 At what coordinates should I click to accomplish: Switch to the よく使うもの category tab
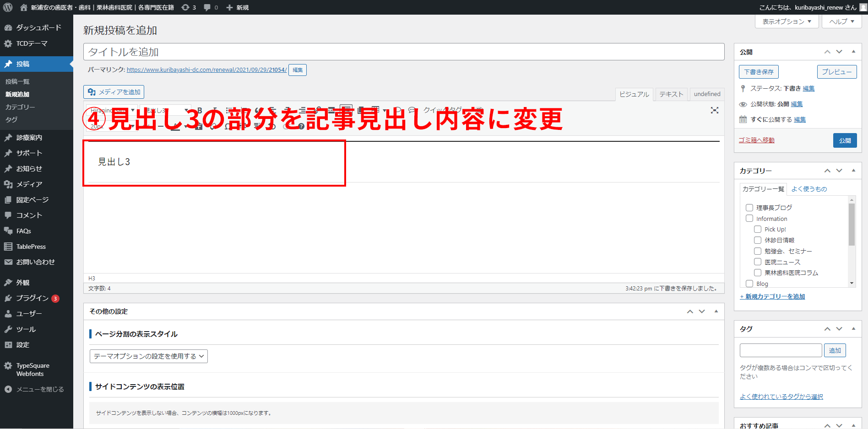coord(809,189)
